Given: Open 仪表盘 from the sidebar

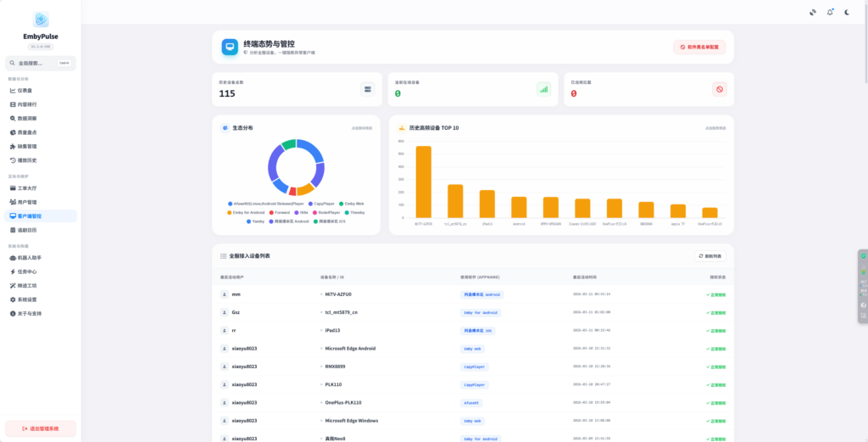Looking at the screenshot, I should (25, 90).
